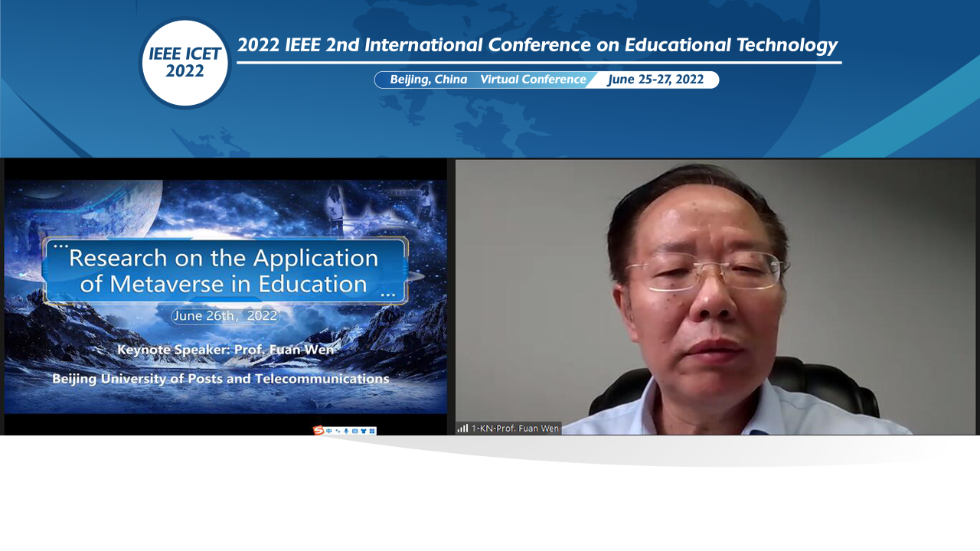This screenshot has width=980, height=551.
Task: Click the 2022 IEEE conference title heading
Action: click(537, 45)
